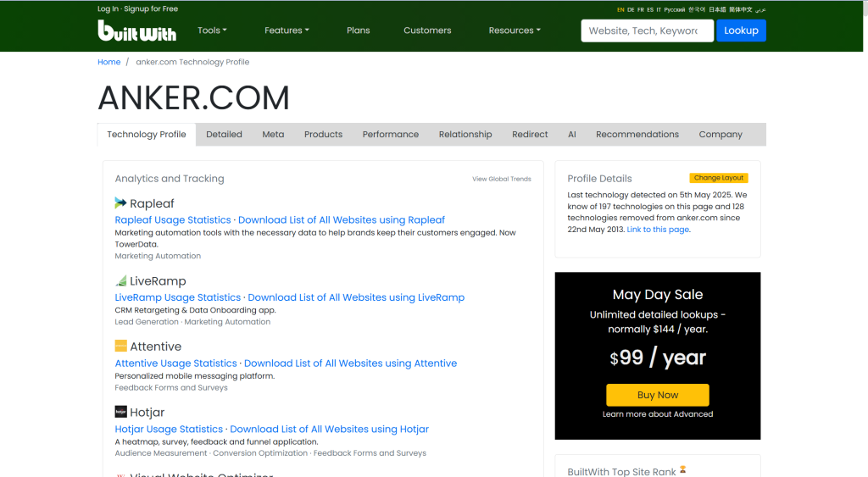Viewport: 868px width, 477px height.
Task: Open Download List of All Websites using Hotjar
Action: pos(330,429)
